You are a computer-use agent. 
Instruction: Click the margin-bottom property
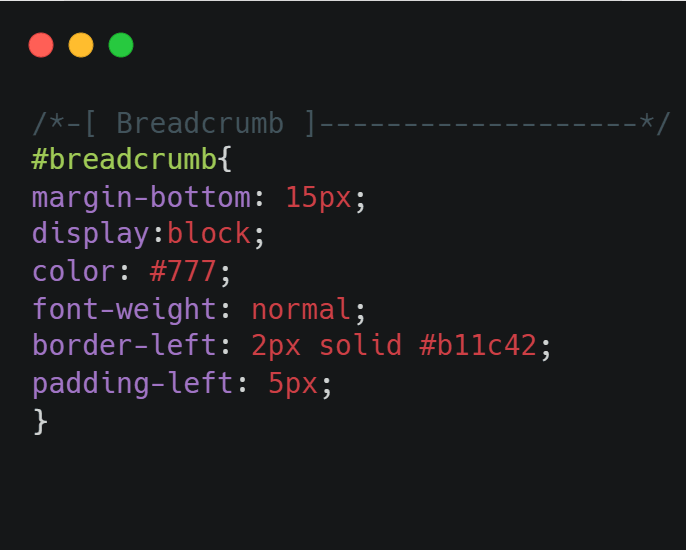(x=141, y=197)
